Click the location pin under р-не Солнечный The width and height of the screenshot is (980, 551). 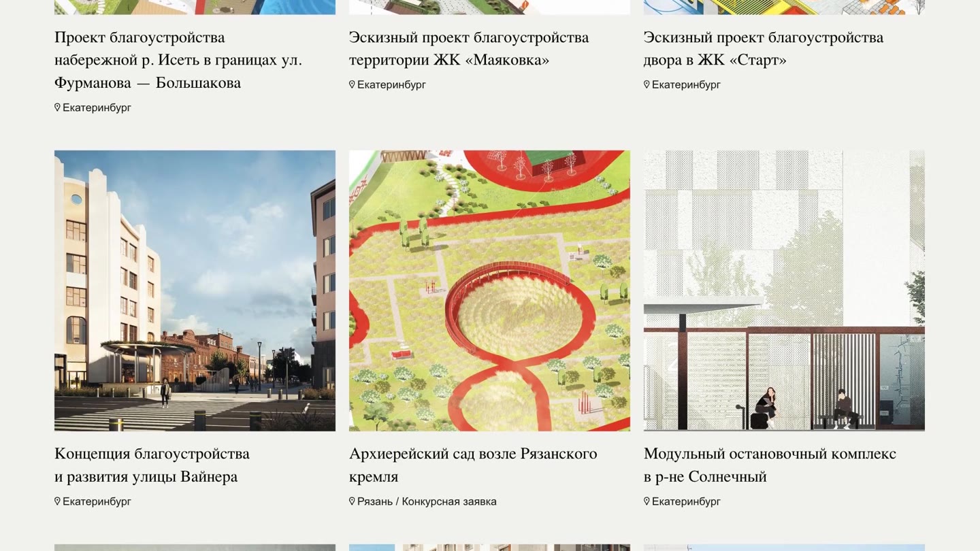(x=647, y=501)
